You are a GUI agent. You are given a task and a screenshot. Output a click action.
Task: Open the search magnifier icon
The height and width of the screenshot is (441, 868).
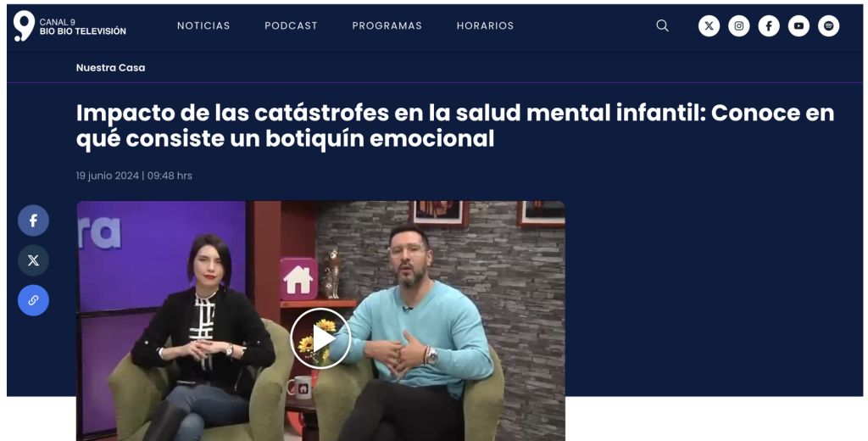click(662, 25)
